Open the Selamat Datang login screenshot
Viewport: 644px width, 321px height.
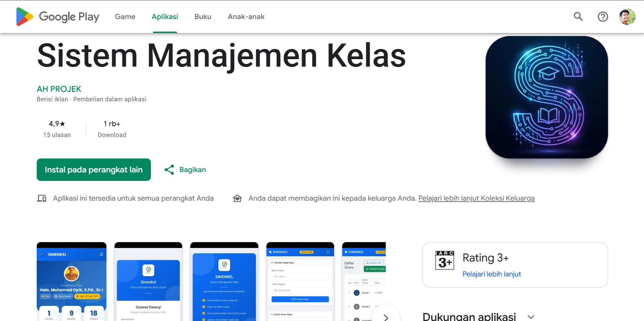point(149,282)
